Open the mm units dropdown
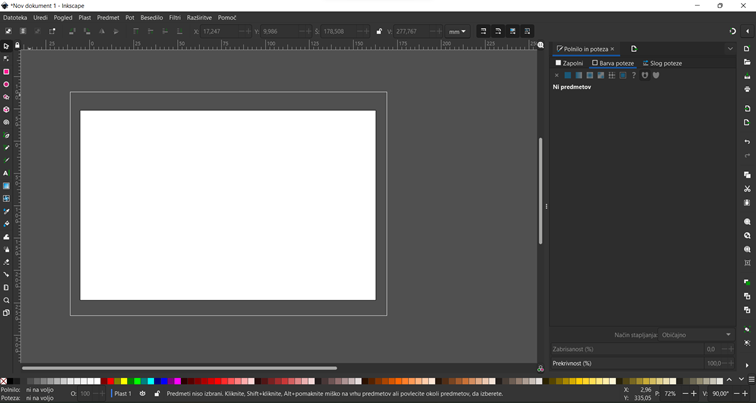The image size is (756, 403). pyautogui.click(x=457, y=31)
